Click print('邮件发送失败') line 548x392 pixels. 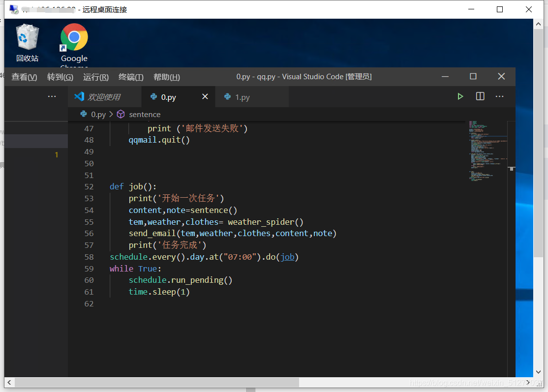tap(197, 128)
